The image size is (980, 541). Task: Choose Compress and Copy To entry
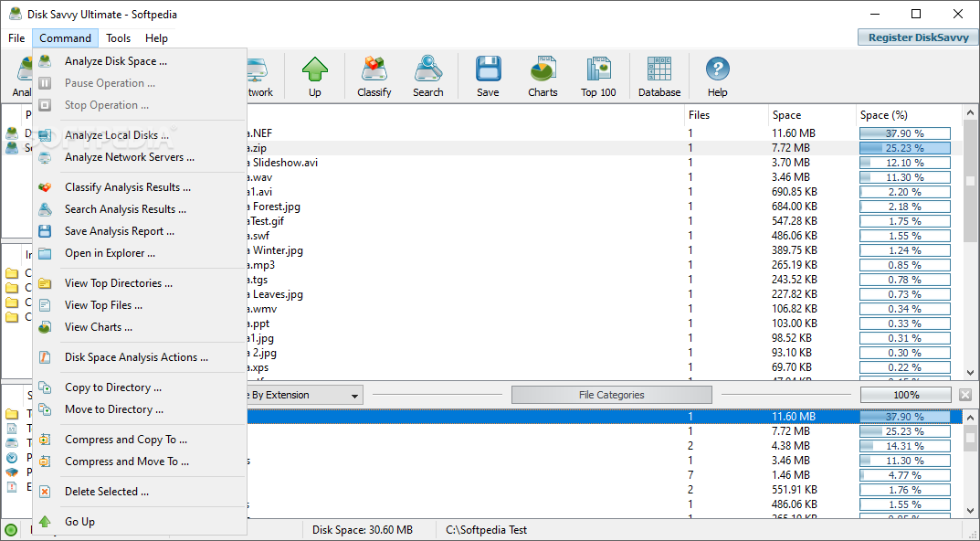[x=140, y=439]
